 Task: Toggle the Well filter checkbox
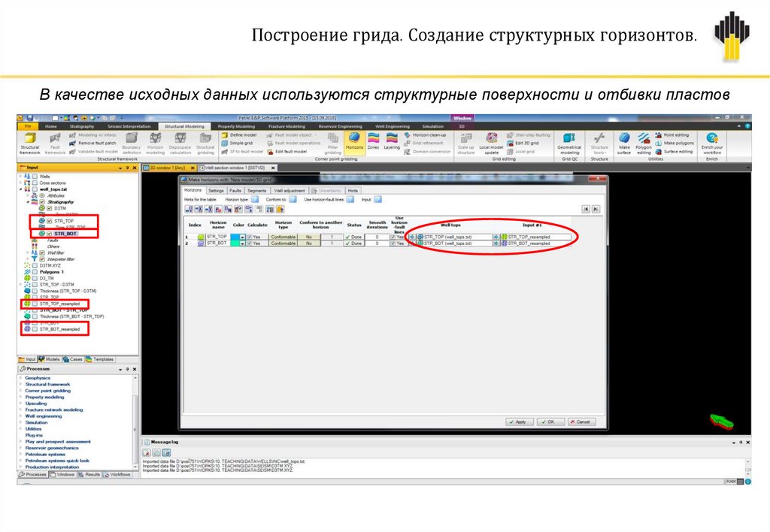tap(42, 252)
